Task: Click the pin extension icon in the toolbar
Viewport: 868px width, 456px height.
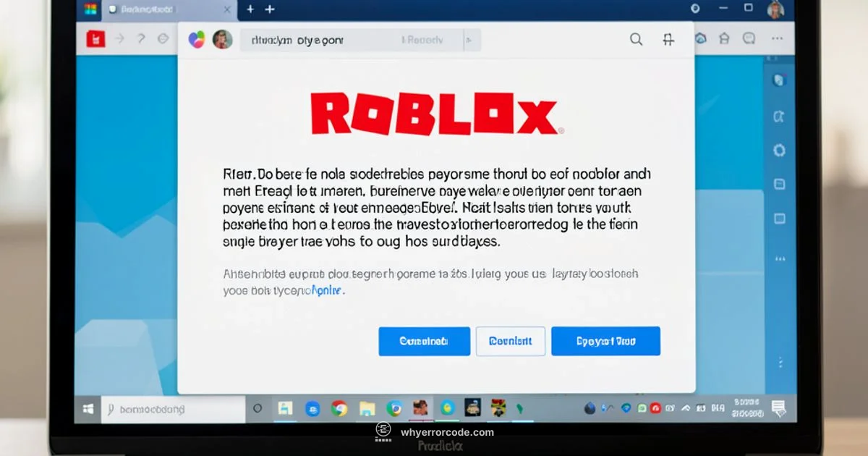Action: click(x=668, y=39)
